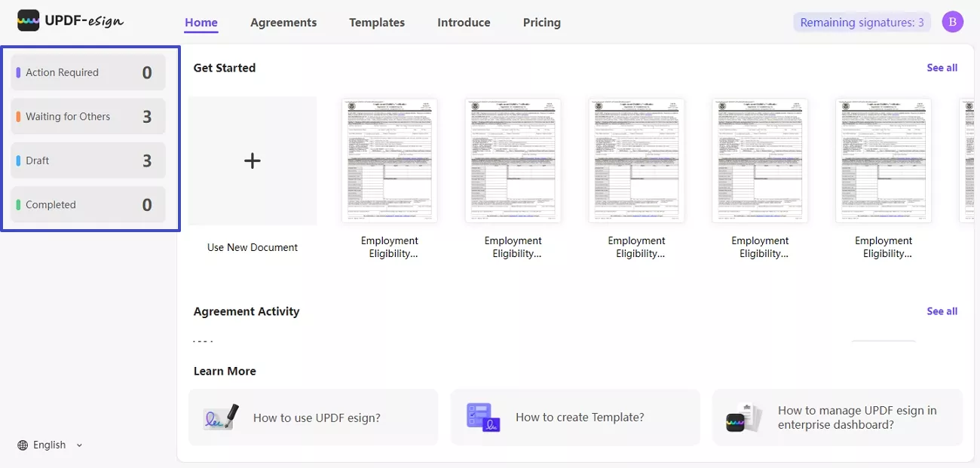Click Remaining signatures: 3 badge

pyautogui.click(x=862, y=23)
